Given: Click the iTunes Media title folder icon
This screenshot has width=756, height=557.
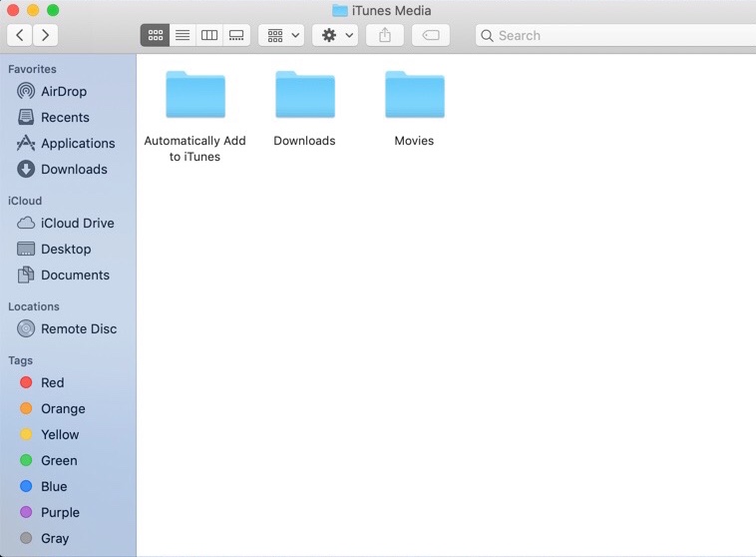Looking at the screenshot, I should 340,11.
